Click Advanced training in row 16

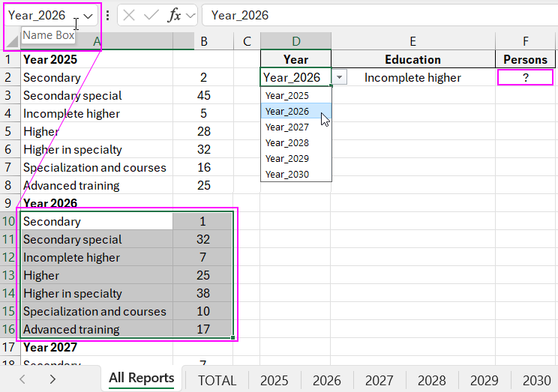tap(97, 329)
